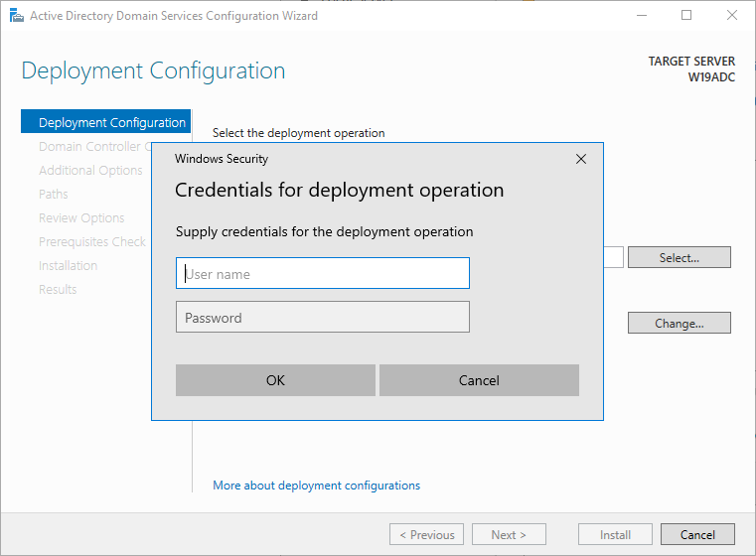Screen dimensions: 756x556
Task: Select Results step in sidebar
Action: [x=58, y=289]
